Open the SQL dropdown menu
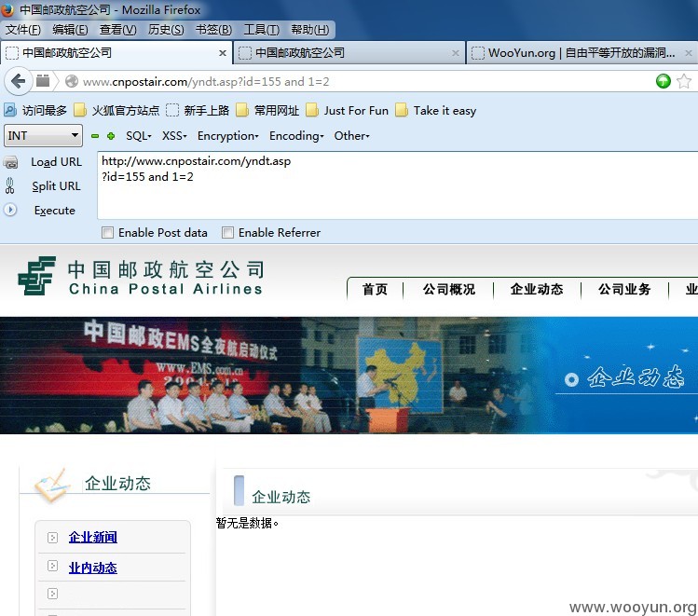The height and width of the screenshot is (616, 698). [x=139, y=136]
